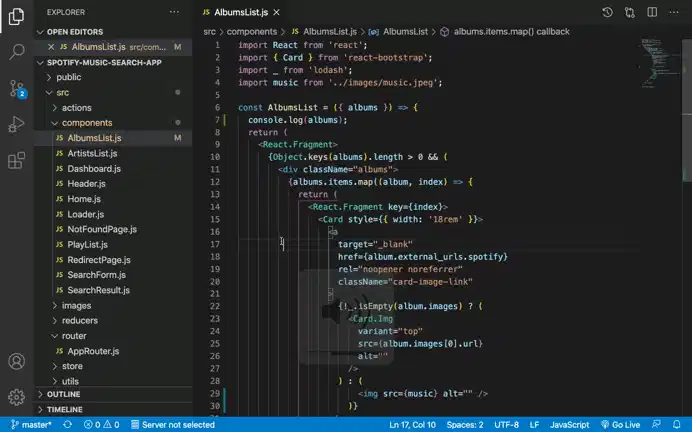This screenshot has width=692, height=432.
Task: Open the file timeline history icon
Action: (608, 12)
